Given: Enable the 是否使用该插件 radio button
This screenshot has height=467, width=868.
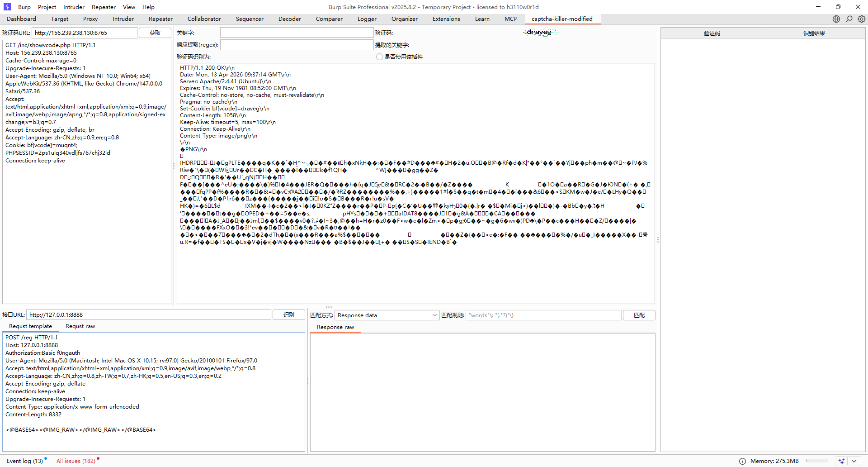Looking at the screenshot, I should point(379,57).
